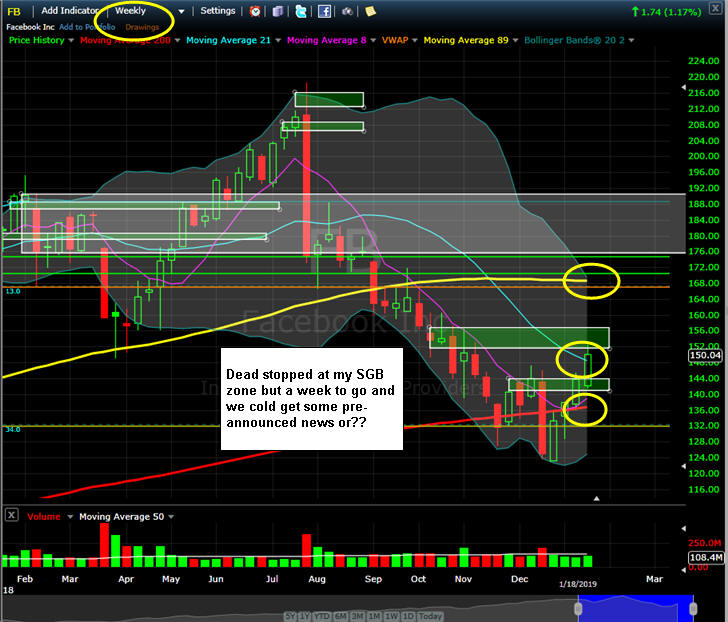Viewport: 728px width, 622px height.
Task: Click the red Volume label
Action: pyautogui.click(x=44, y=517)
